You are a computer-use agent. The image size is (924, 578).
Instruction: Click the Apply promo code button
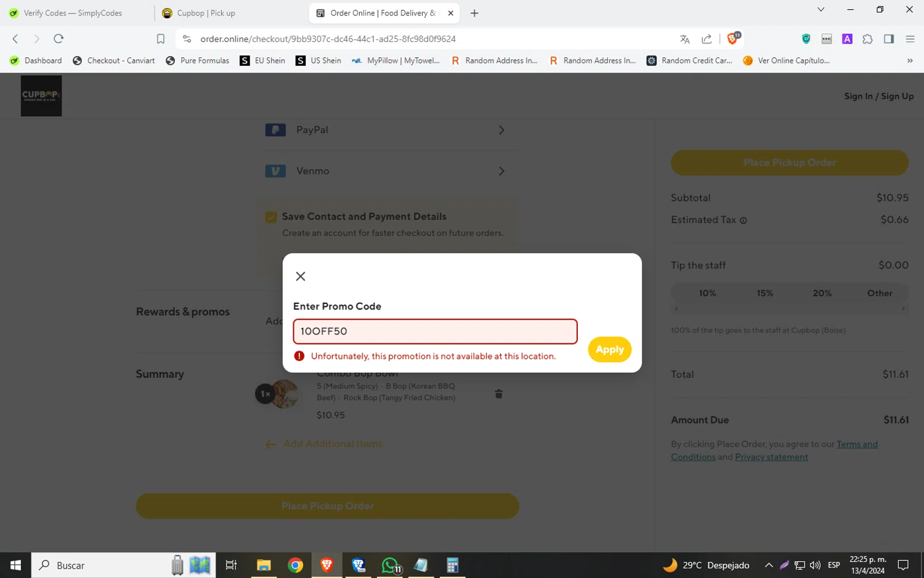click(x=609, y=349)
